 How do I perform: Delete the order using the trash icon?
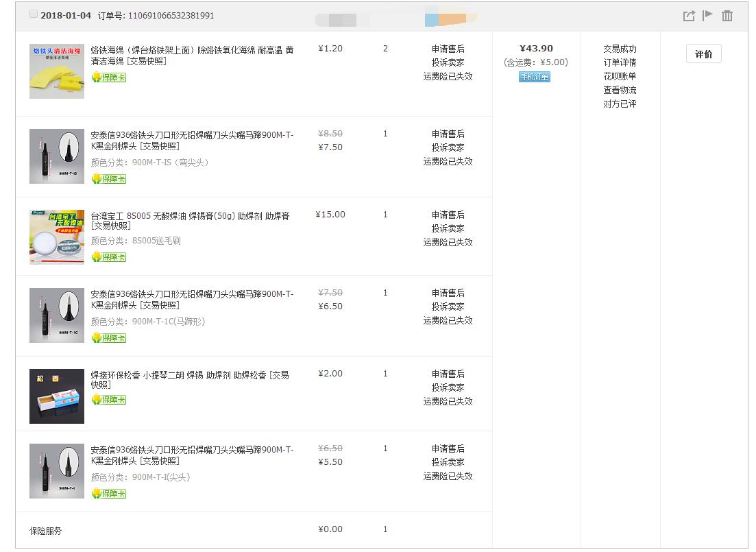click(x=727, y=16)
